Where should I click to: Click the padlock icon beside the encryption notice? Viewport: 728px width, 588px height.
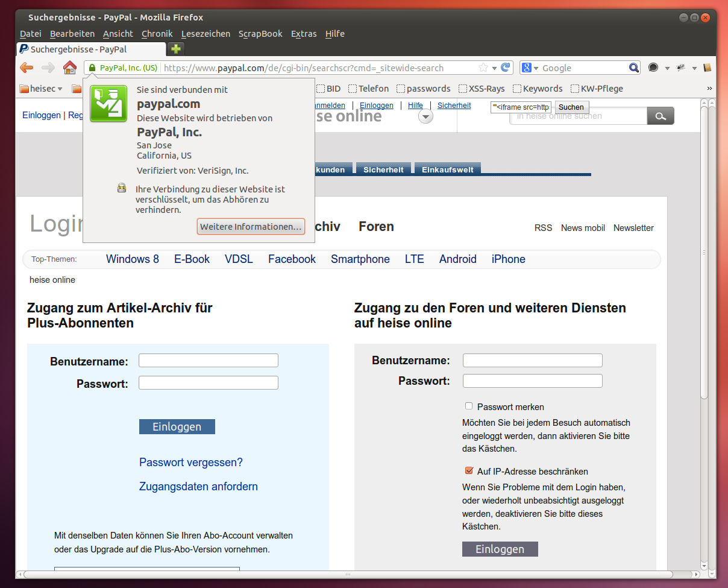(x=122, y=188)
